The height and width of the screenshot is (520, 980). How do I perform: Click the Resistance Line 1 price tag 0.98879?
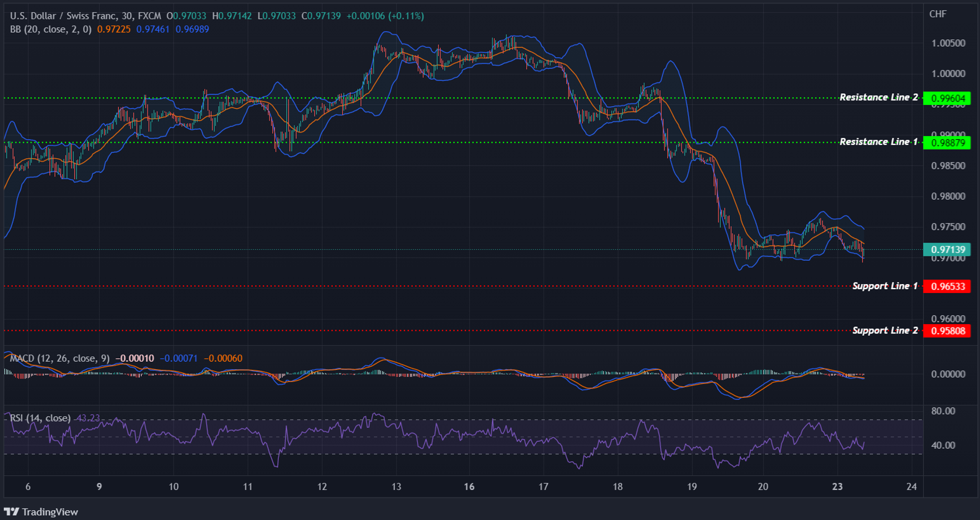click(948, 142)
